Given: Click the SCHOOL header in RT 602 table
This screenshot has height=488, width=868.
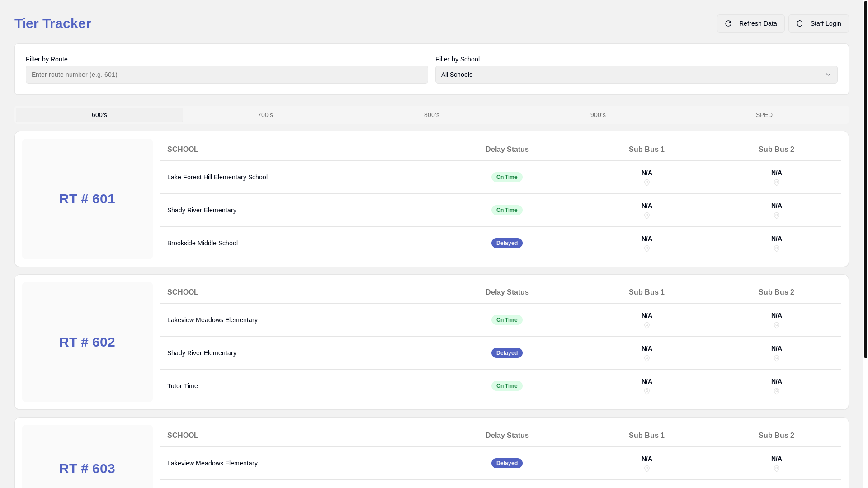Looking at the screenshot, I should 183,292.
